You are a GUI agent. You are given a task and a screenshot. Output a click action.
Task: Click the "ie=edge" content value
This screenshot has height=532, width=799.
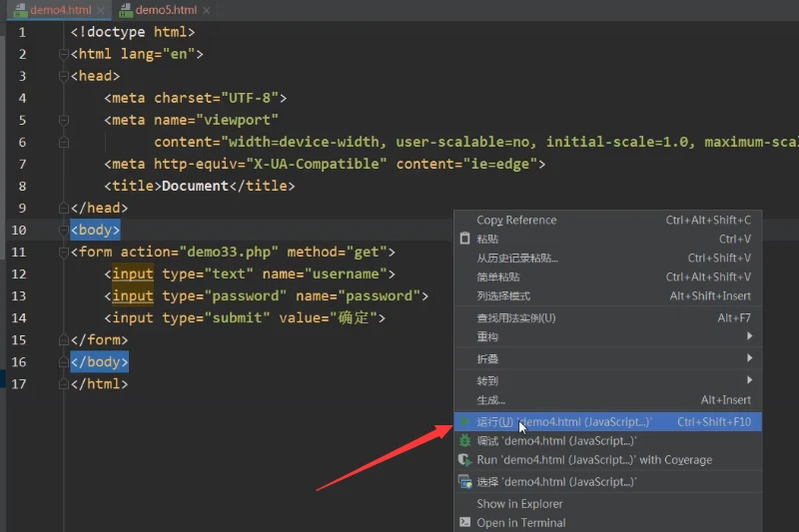point(499,164)
